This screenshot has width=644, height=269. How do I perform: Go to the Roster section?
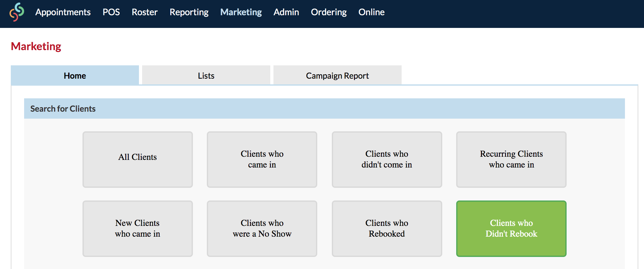coord(145,12)
